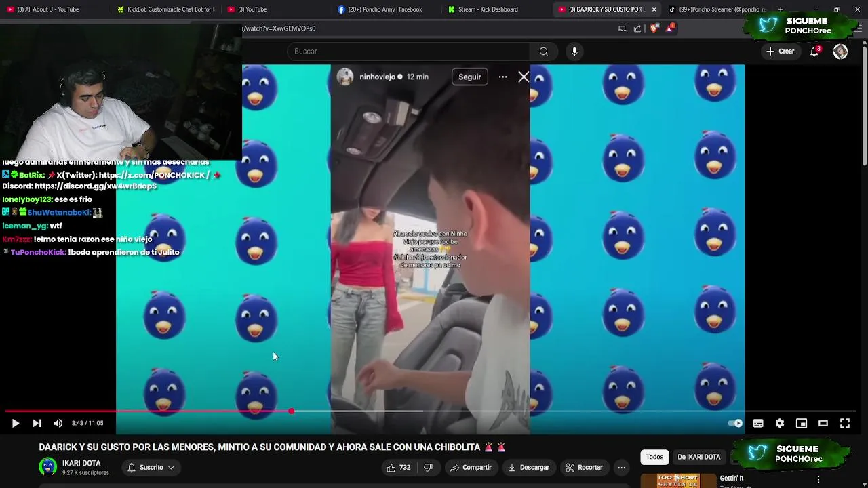Switch to Stream Kick Dashboard tab
868x488 pixels.
[488, 9]
